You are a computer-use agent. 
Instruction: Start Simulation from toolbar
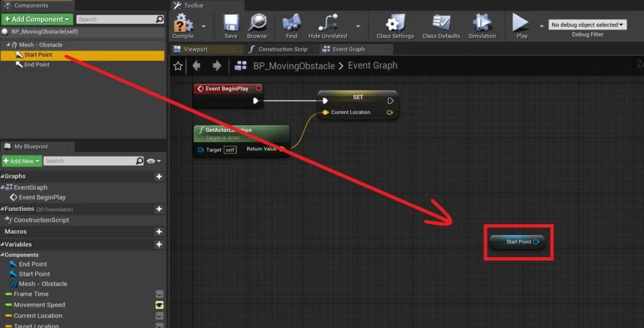(482, 24)
